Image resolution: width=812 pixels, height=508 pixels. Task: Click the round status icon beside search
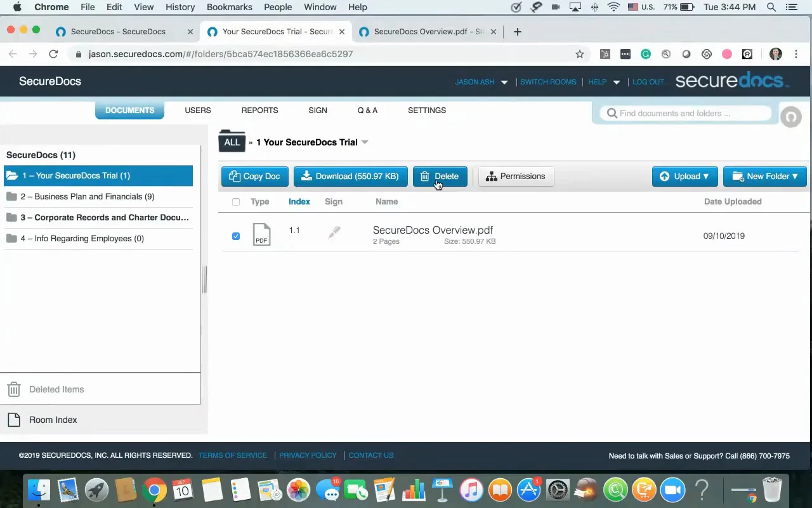pyautogui.click(x=791, y=117)
